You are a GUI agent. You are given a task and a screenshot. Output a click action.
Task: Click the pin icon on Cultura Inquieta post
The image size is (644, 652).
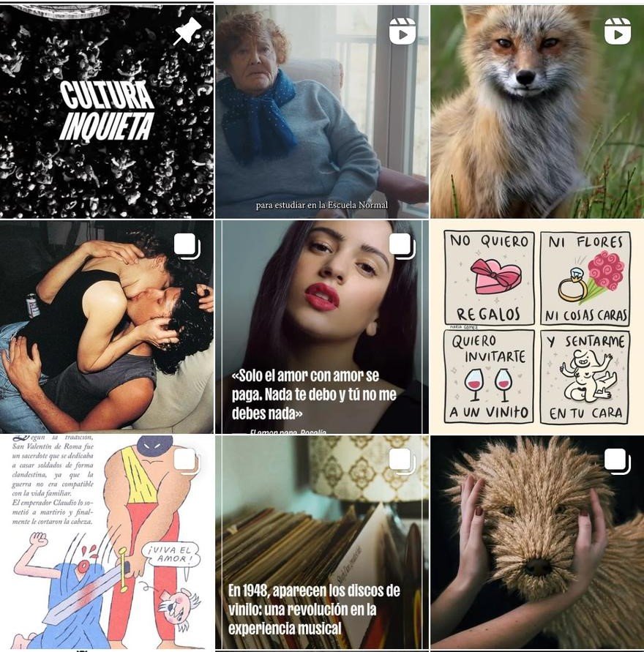click(187, 31)
